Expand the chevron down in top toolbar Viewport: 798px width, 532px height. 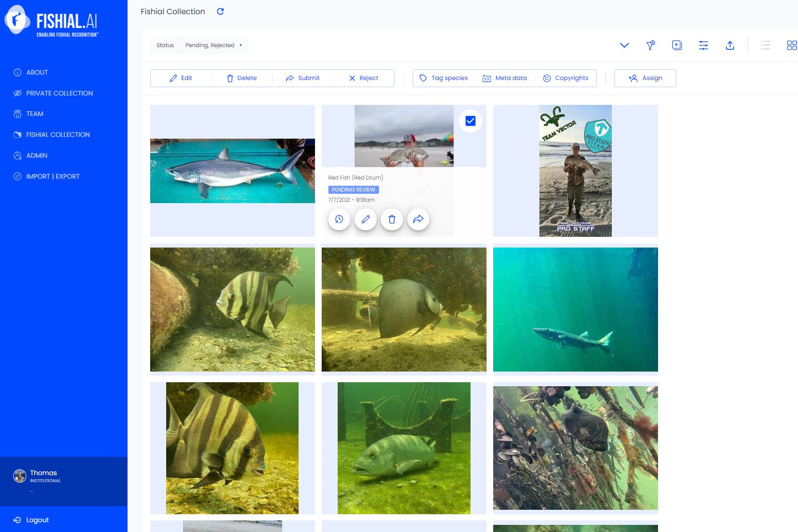tap(624, 45)
